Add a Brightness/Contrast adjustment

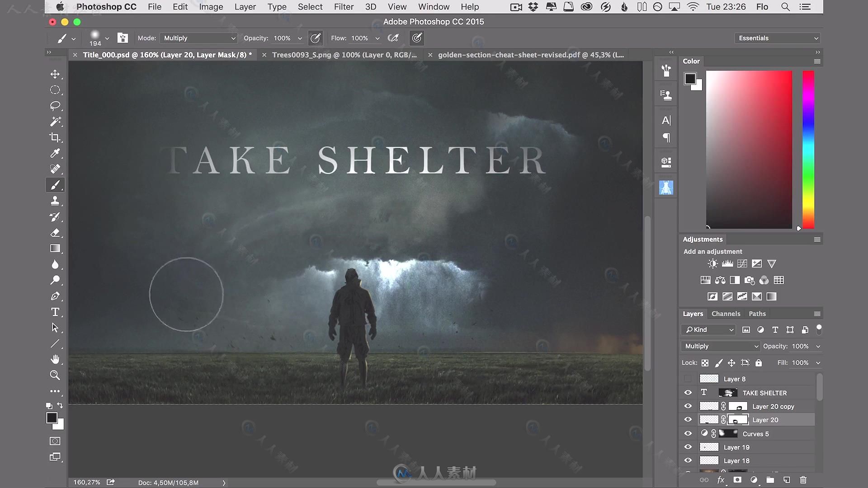pos(712,264)
